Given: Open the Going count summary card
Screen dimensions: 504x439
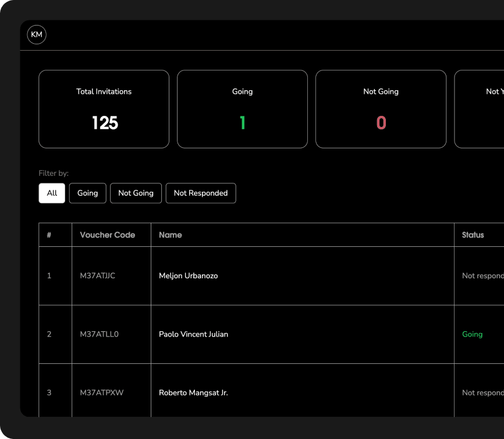Looking at the screenshot, I should (x=242, y=109).
